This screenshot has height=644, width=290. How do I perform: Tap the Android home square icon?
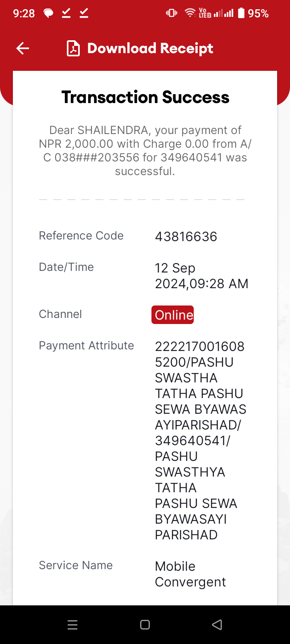[x=145, y=625]
